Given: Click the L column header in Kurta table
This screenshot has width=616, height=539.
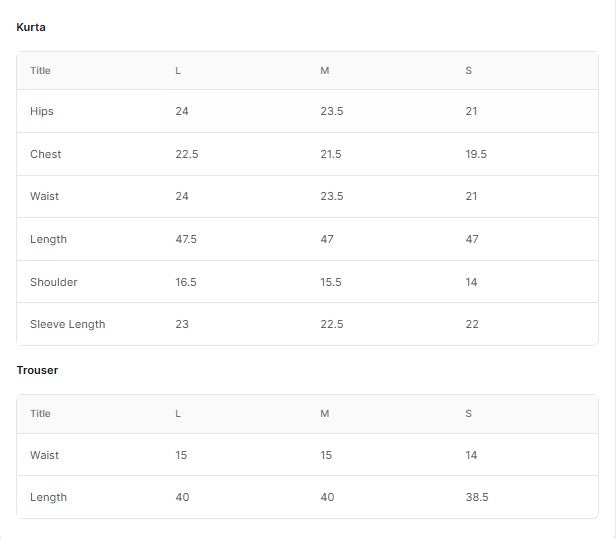Looking at the screenshot, I should [x=178, y=71].
